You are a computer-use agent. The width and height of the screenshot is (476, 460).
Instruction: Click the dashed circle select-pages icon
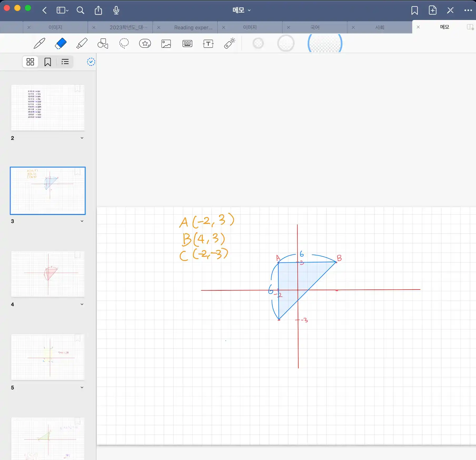(91, 62)
